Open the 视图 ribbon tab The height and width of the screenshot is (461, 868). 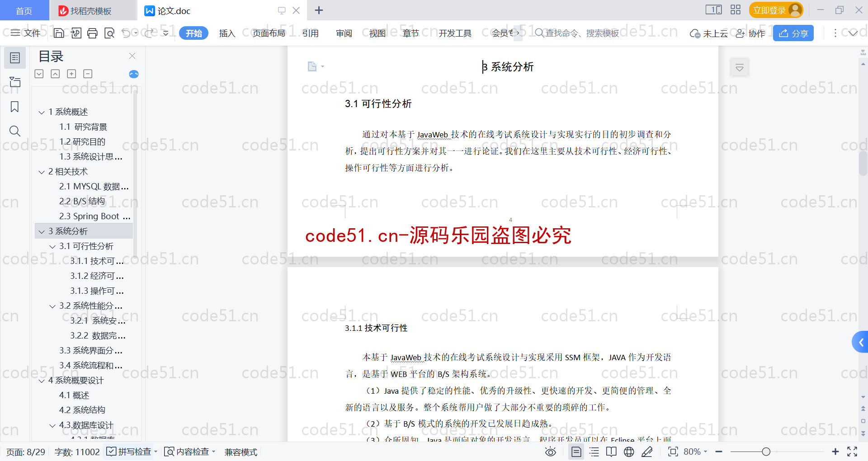[377, 33]
